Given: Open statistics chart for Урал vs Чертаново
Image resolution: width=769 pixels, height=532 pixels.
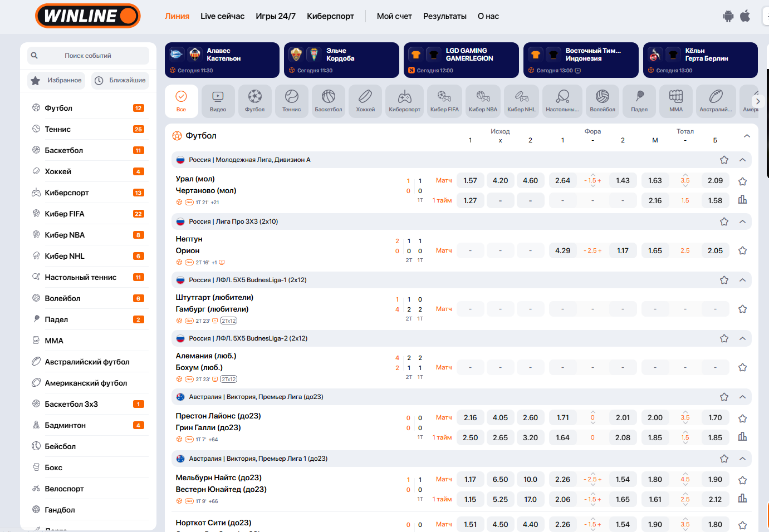Looking at the screenshot, I should pos(742,200).
